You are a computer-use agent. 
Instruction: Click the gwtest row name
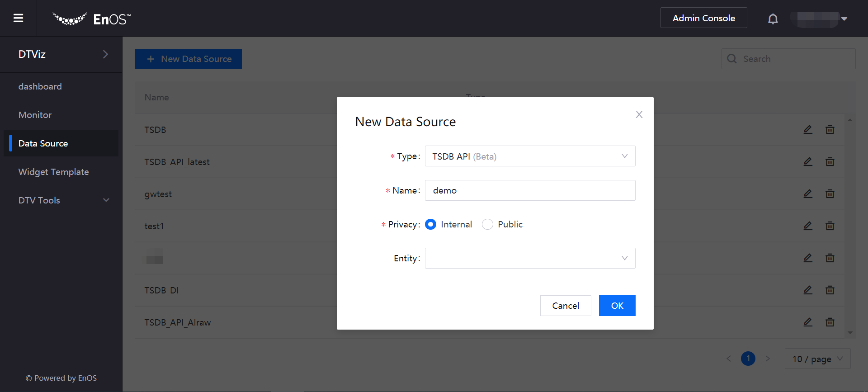point(158,194)
